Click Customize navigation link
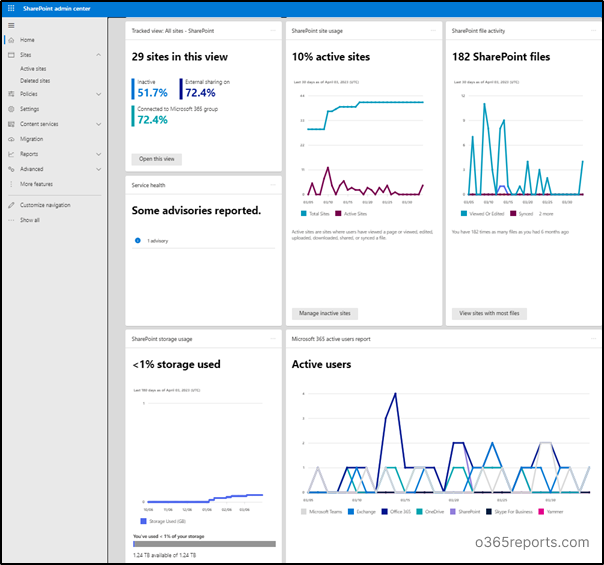This screenshot has height=565, width=604. tap(45, 205)
